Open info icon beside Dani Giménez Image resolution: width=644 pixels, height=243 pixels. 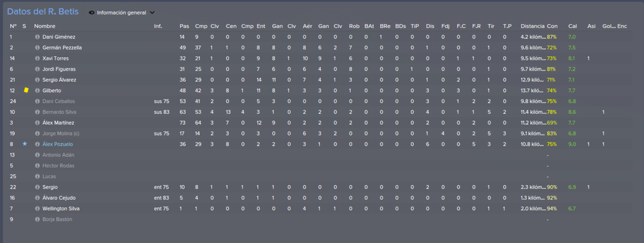coord(37,37)
